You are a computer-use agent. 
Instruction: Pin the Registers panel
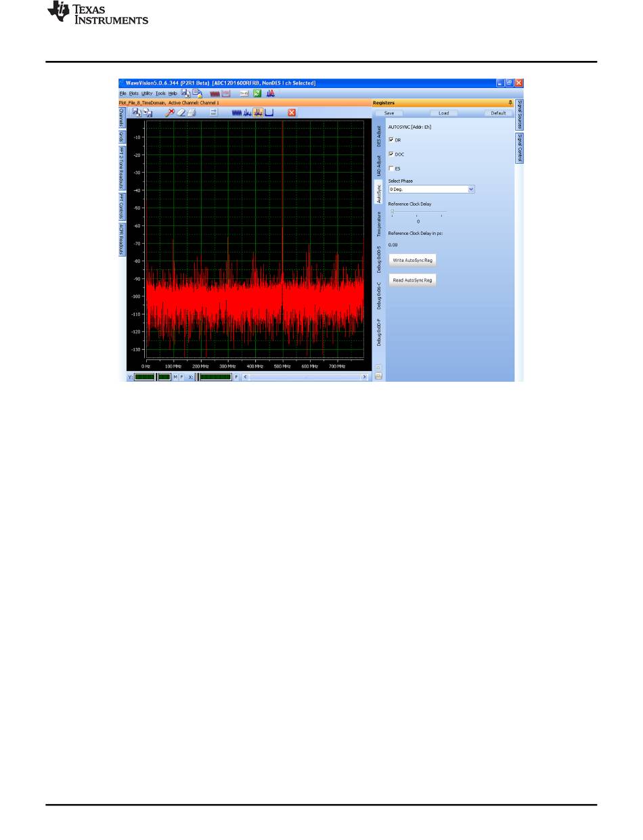pos(510,102)
